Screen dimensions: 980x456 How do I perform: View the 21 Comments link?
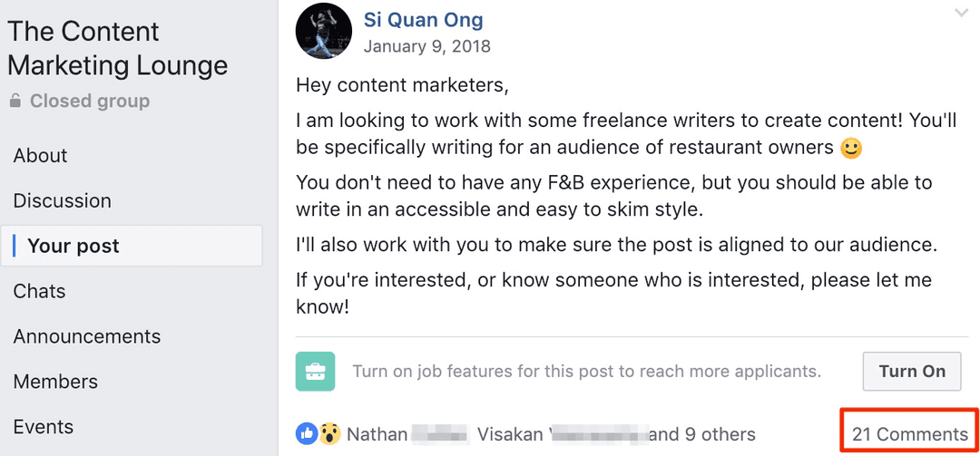coord(910,434)
